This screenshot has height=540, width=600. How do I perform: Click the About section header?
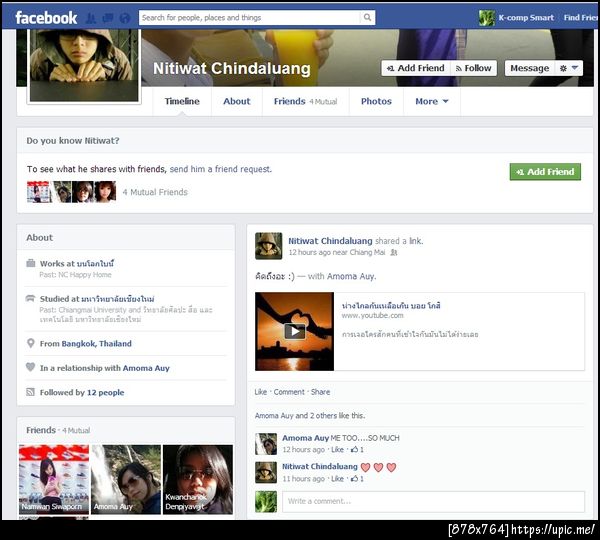tap(39, 237)
